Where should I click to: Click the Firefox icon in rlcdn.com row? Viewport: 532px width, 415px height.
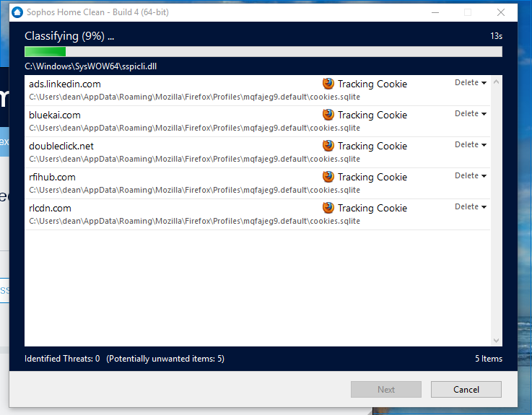328,208
